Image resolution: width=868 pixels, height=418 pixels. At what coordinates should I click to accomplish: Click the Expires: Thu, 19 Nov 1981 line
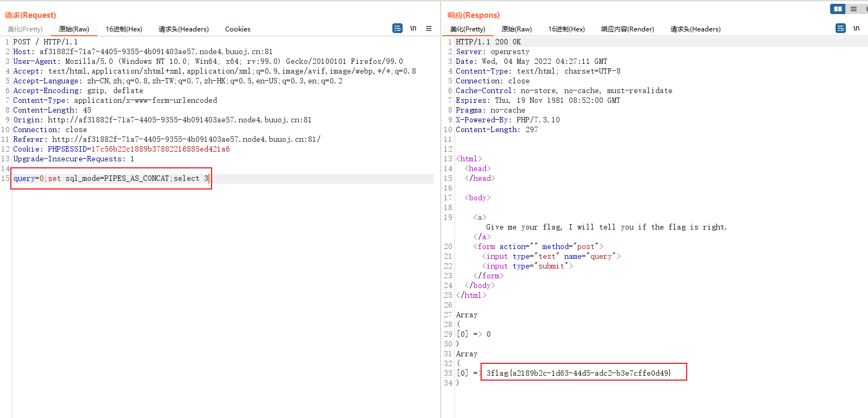[538, 100]
